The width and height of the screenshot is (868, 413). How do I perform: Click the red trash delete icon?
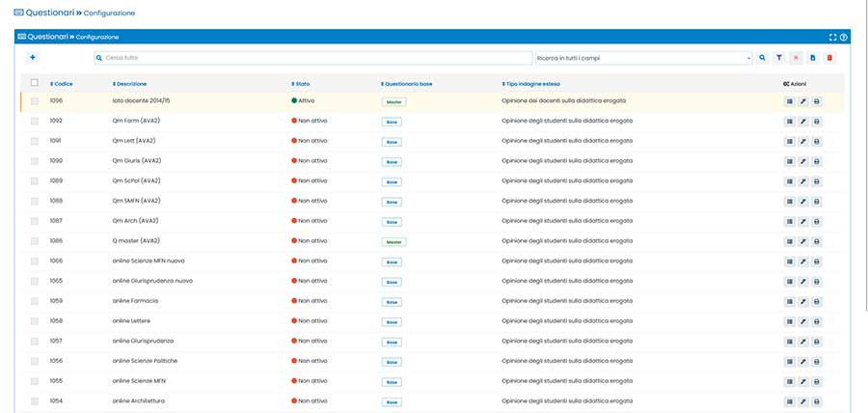tap(828, 58)
